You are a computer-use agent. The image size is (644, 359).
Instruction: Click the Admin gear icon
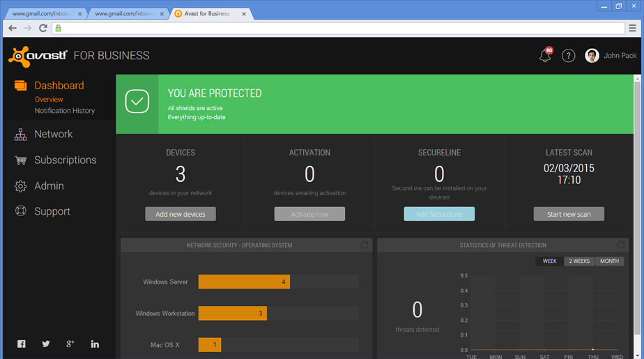point(20,186)
